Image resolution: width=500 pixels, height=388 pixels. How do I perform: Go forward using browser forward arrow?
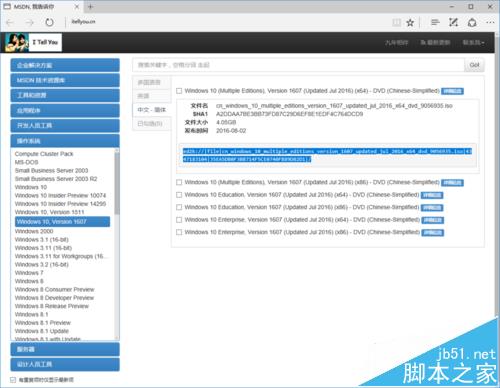pyautogui.click(x=30, y=23)
